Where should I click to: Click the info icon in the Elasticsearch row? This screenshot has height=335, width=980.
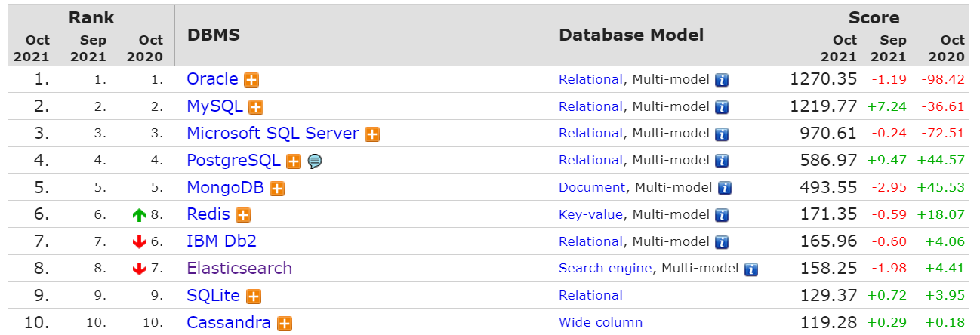point(750,269)
